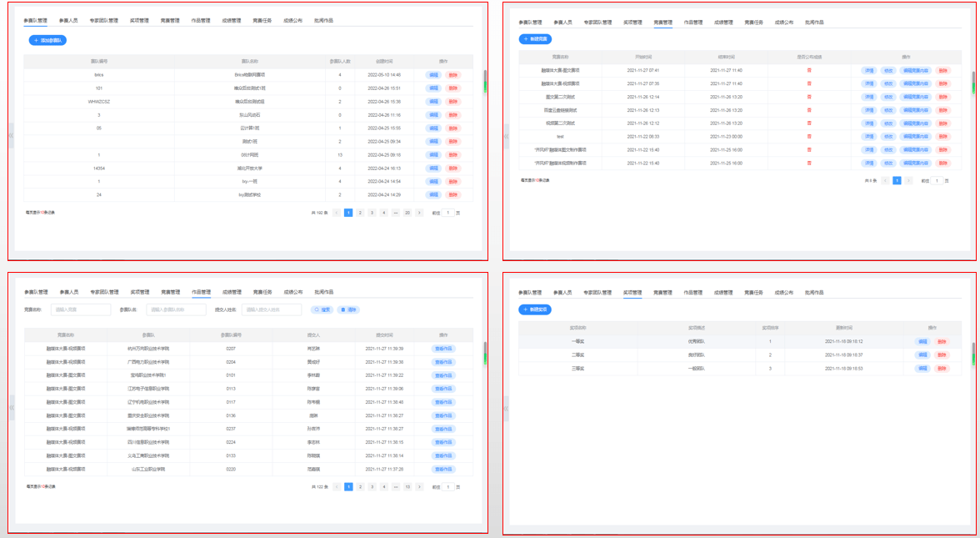Collapse sidebar arrow beside the team list table
The width and height of the screenshot is (980, 538).
tap(11, 135)
